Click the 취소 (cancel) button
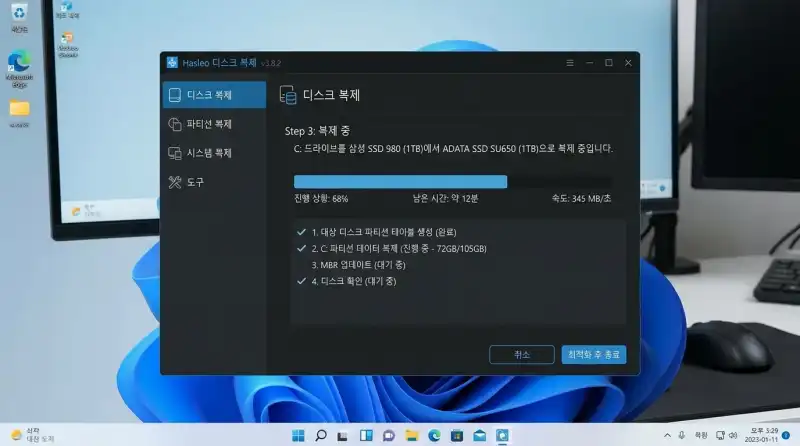This screenshot has width=800, height=446. pyautogui.click(x=521, y=354)
